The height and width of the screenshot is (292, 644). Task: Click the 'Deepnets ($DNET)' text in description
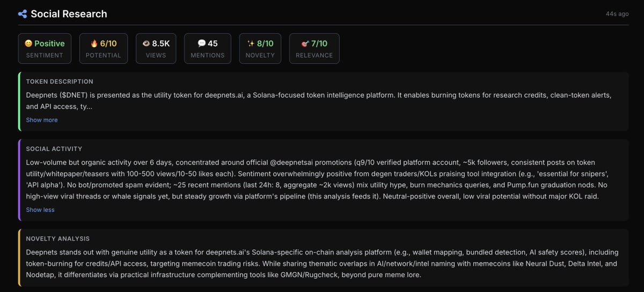click(x=57, y=95)
